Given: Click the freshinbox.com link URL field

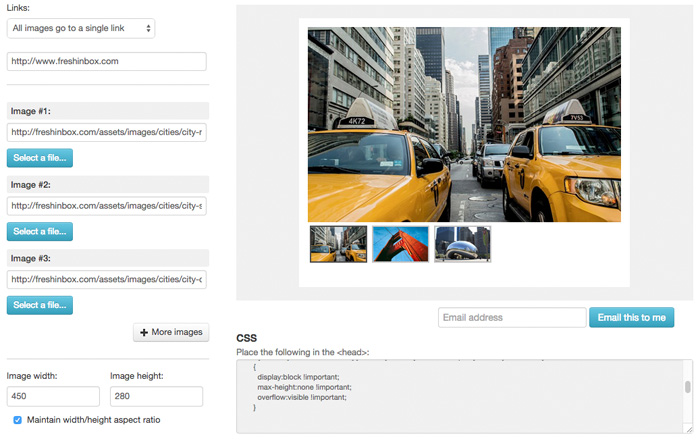Looking at the screenshot, I should (106, 62).
